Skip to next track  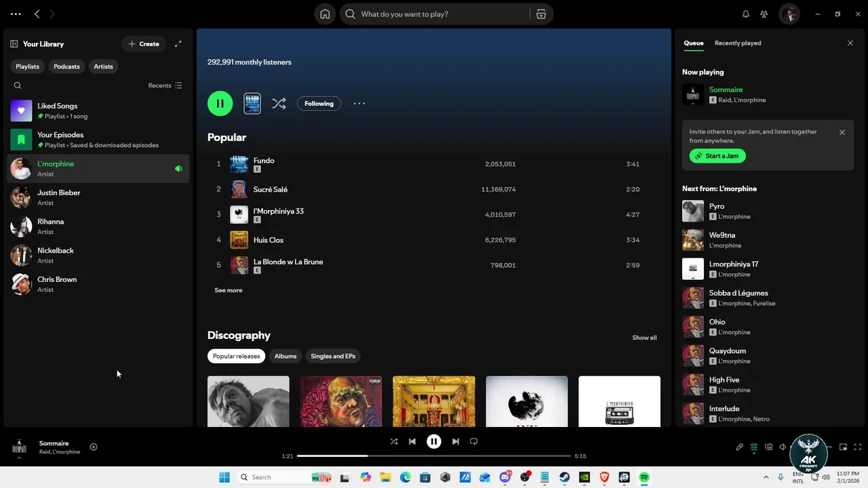(x=456, y=441)
